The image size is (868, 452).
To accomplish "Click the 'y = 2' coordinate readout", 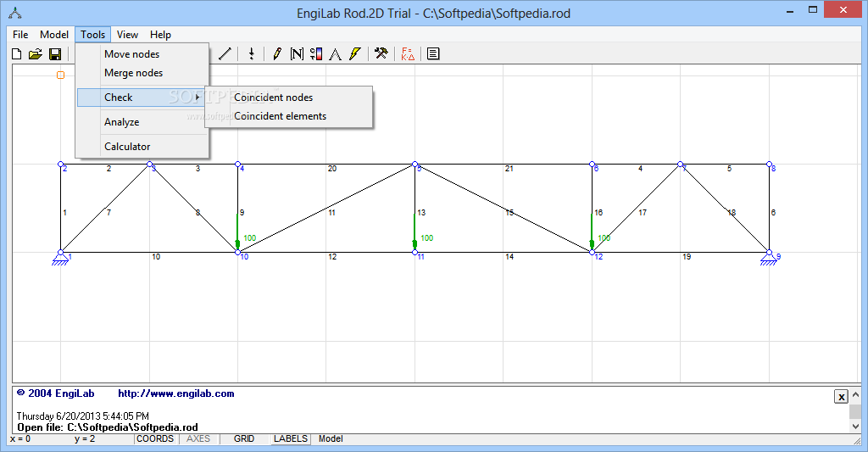I will pyautogui.click(x=85, y=438).
